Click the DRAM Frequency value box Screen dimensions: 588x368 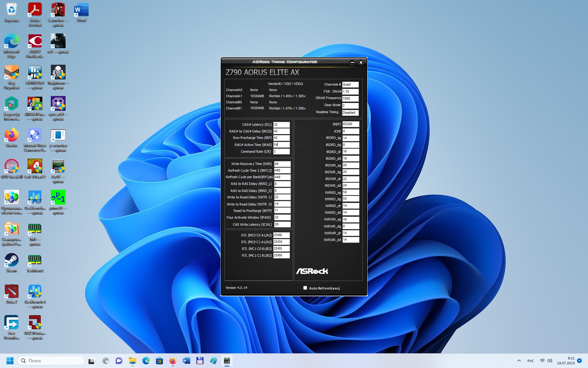pos(350,98)
